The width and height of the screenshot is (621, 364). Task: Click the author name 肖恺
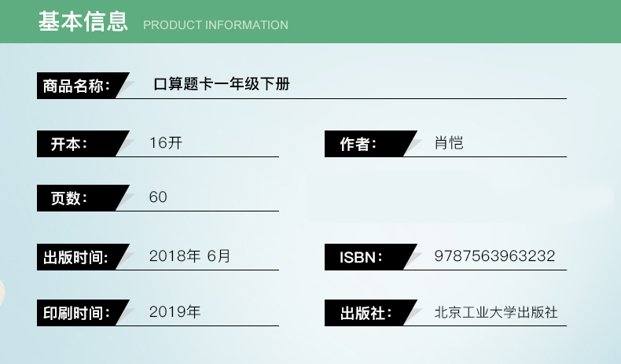tap(448, 143)
